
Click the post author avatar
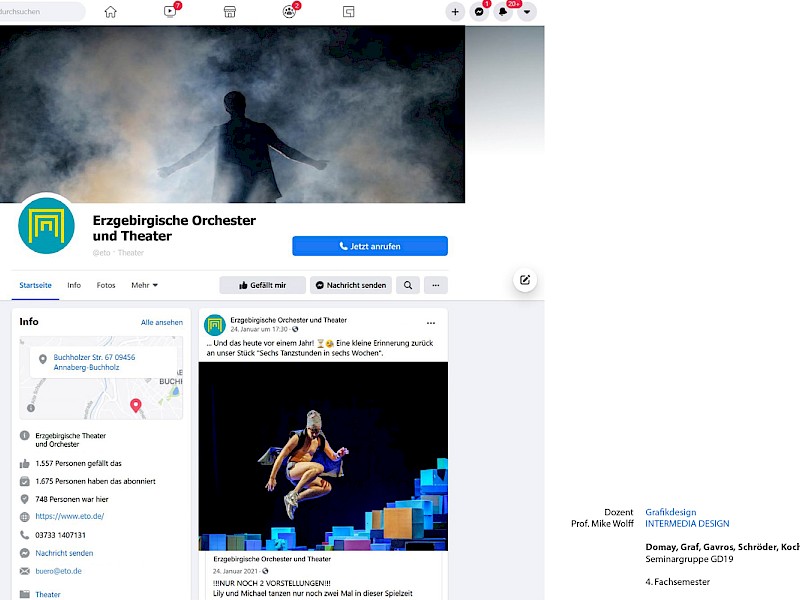215,325
